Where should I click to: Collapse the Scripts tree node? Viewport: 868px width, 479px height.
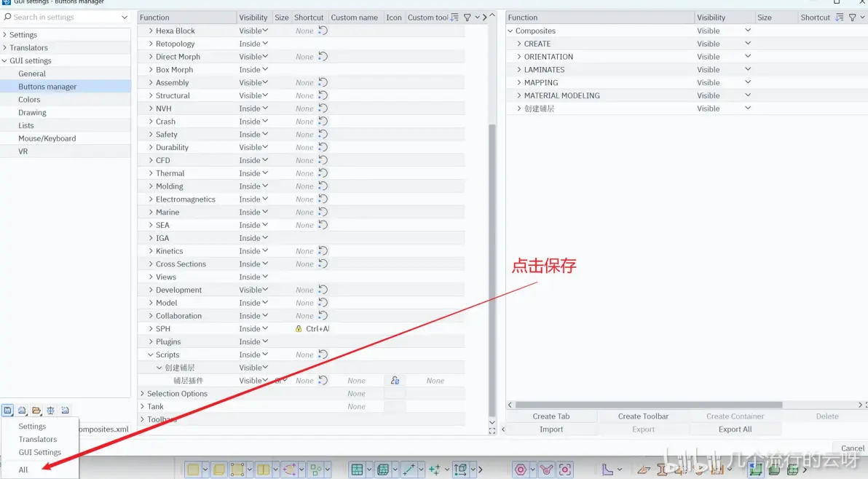click(x=151, y=355)
